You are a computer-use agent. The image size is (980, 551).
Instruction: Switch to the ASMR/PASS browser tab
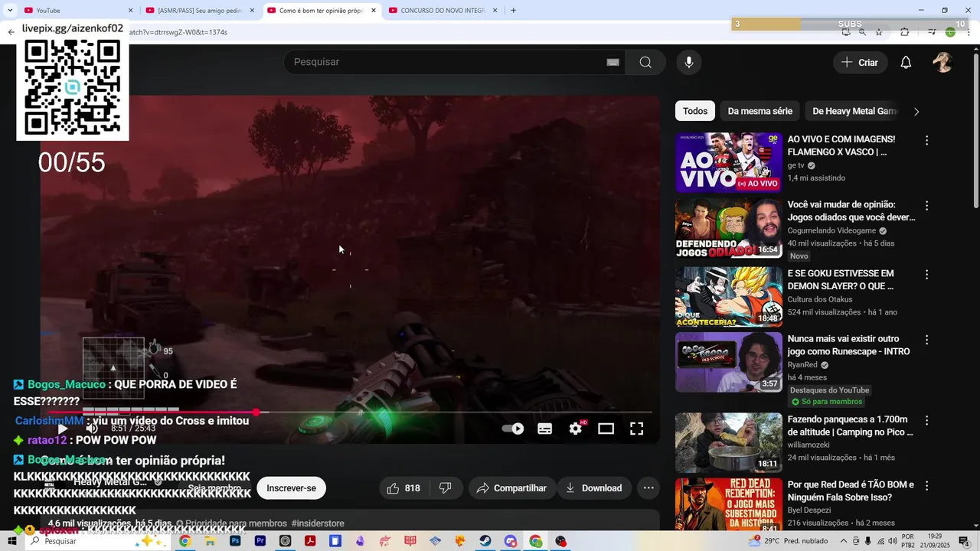pyautogui.click(x=201, y=10)
